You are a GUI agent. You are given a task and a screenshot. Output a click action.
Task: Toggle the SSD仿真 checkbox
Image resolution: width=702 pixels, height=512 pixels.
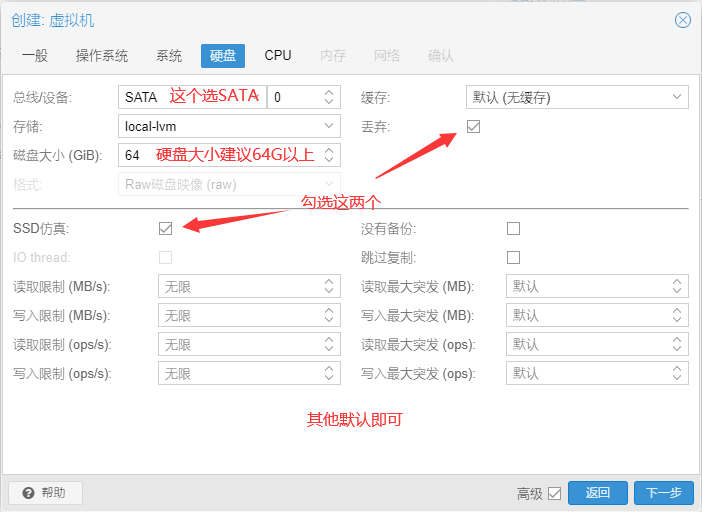pyautogui.click(x=166, y=228)
